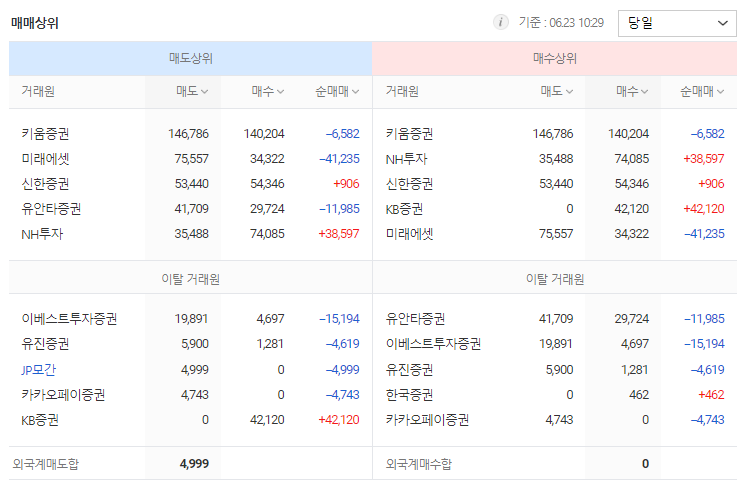741x483 pixels.
Task: Click JP모간 매도 value 4,999
Action: [x=195, y=370]
